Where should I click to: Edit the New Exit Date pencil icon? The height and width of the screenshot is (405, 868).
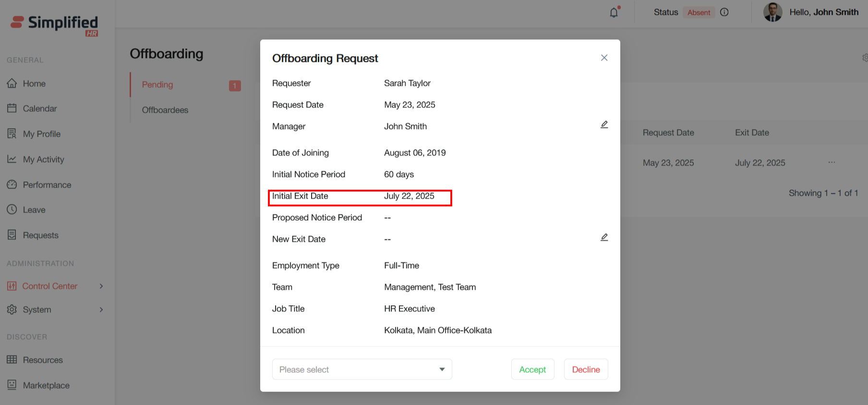pos(604,238)
